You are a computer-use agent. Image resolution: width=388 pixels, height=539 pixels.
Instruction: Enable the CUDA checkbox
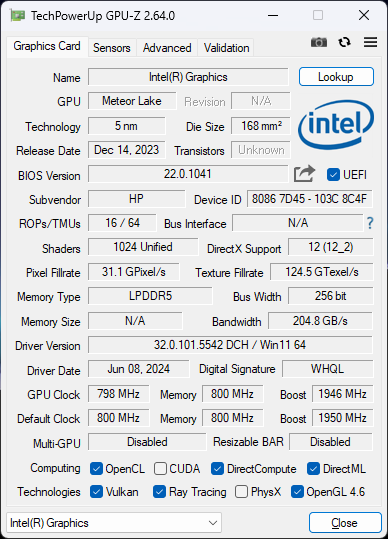pos(160,469)
